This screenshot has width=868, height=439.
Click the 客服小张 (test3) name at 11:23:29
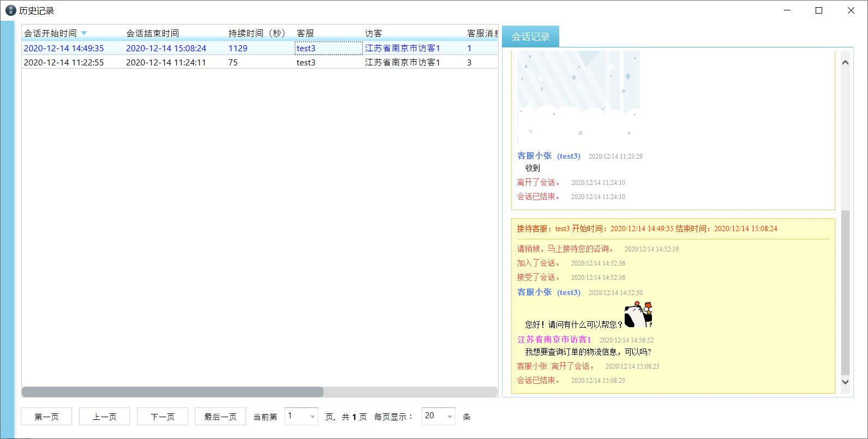coord(549,156)
